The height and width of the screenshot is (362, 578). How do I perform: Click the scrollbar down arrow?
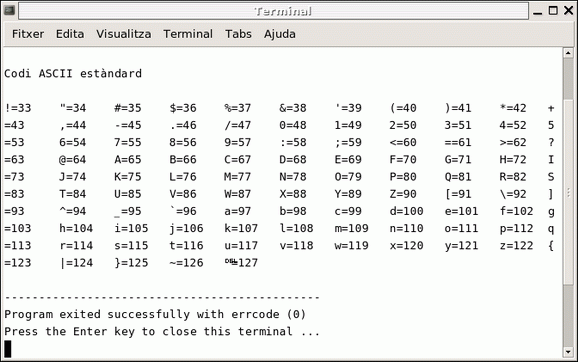568,352
